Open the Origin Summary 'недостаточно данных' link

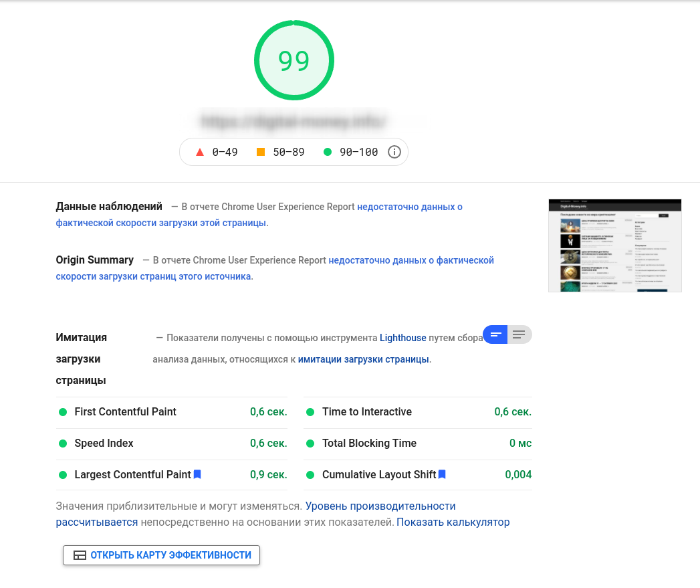pos(275,268)
